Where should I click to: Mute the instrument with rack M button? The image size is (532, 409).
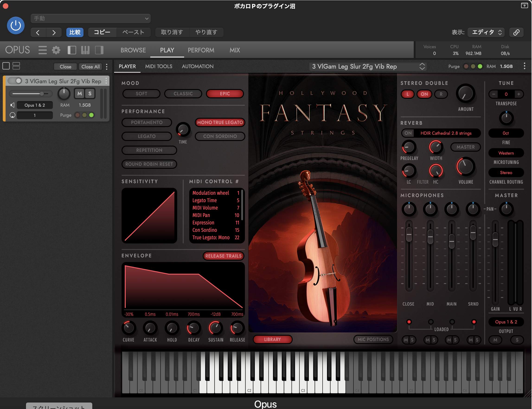point(80,93)
